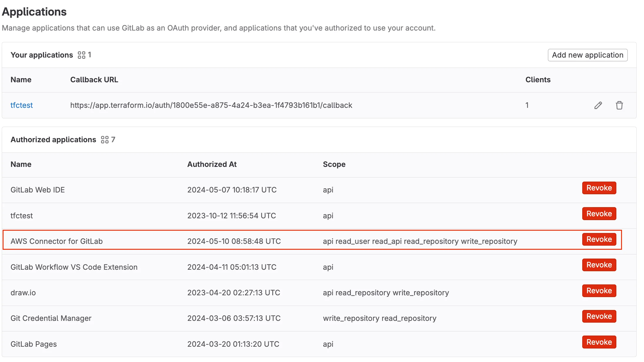Revoke the GitLab Workflow VS Code Extension
Viewport: 644px width, 362px height.
coord(599,265)
